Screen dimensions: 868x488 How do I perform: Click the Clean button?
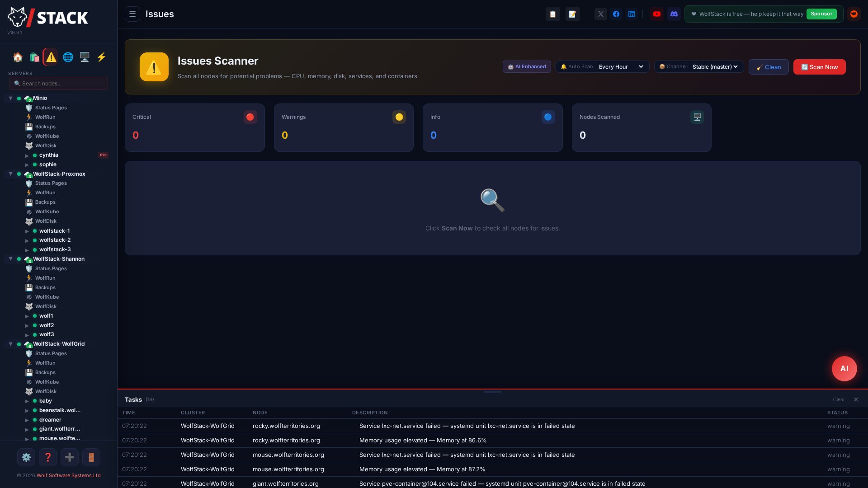pos(769,67)
